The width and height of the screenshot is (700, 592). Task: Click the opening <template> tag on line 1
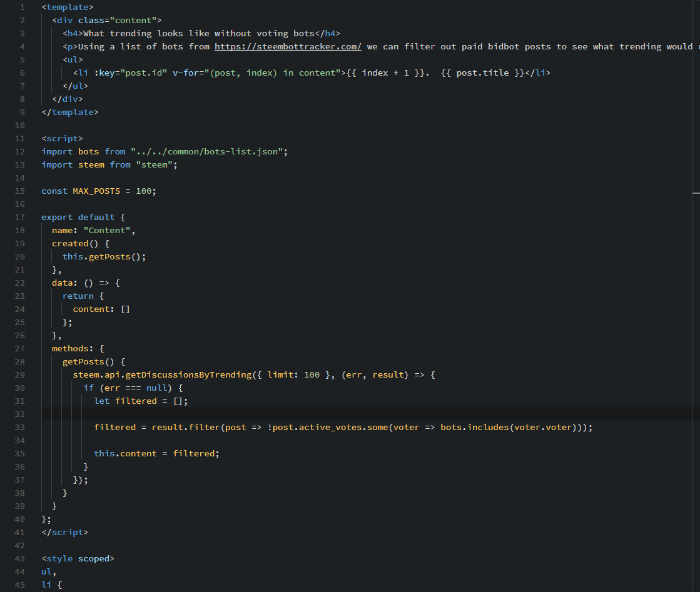click(x=68, y=7)
